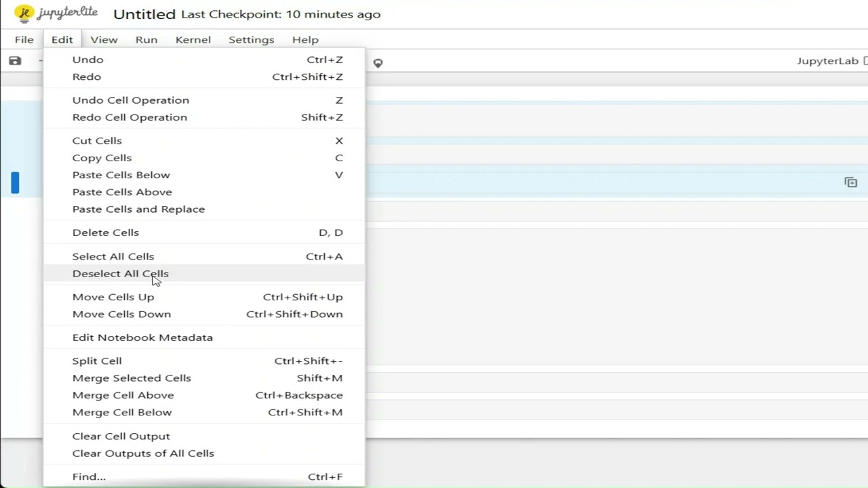Select Find... in Edit menu
868x488 pixels.
[89, 477]
